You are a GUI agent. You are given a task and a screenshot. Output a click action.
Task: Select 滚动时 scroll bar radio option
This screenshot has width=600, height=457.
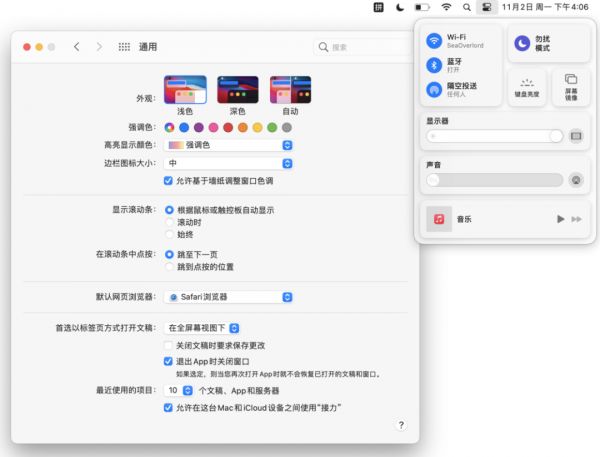[168, 223]
